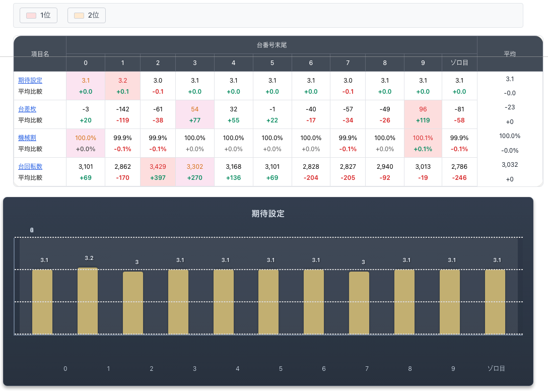
Task: Open the 台回転数 link
Action: click(x=30, y=166)
